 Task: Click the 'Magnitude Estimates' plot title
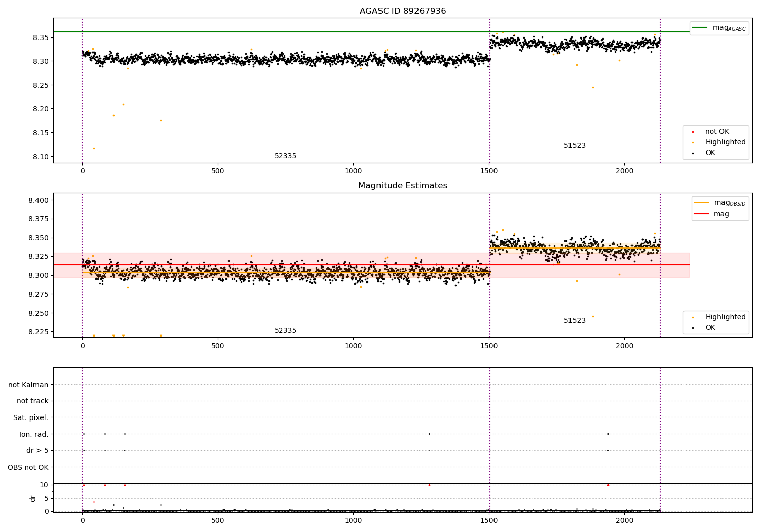click(x=403, y=186)
